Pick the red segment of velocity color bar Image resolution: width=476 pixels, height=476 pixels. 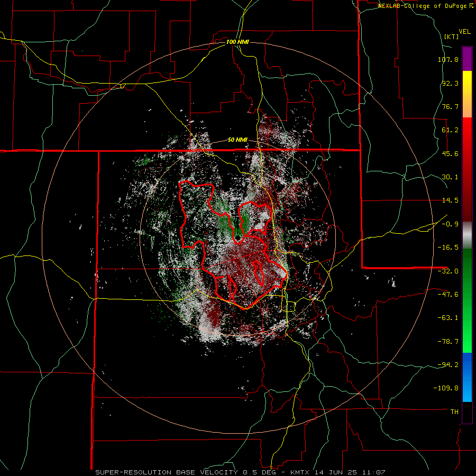point(467,169)
